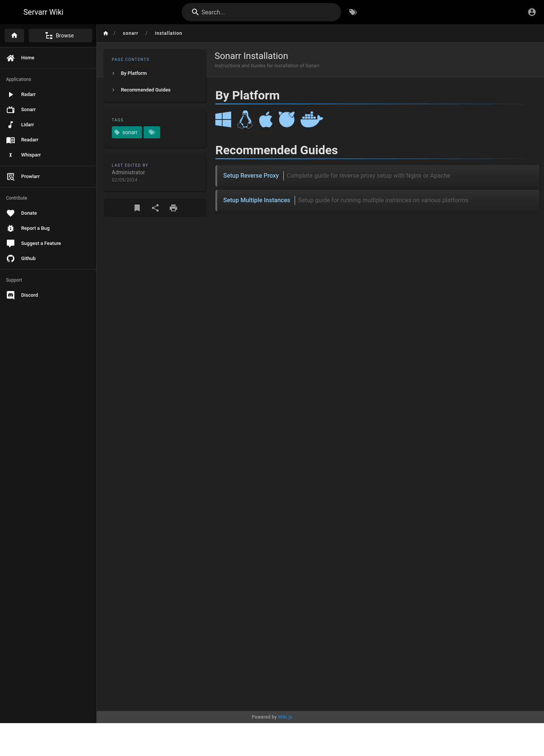This screenshot has width=544, height=756.
Task: Click the Donate heart icon
Action: [x=11, y=213]
